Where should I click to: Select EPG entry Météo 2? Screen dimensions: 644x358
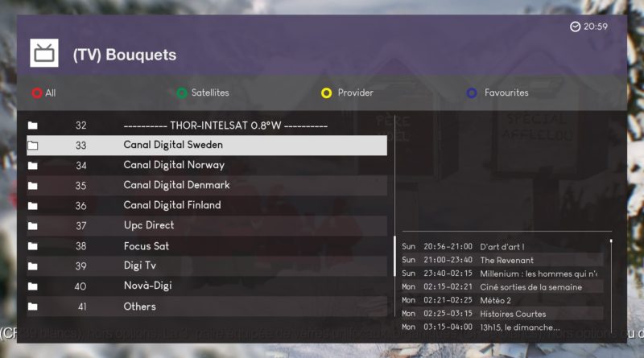502,300
